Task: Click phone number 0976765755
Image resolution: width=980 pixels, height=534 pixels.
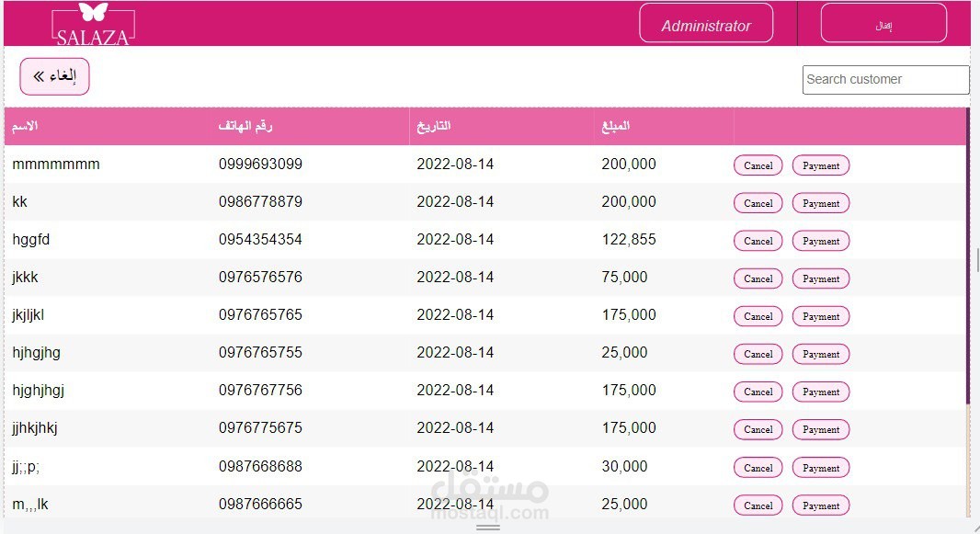Action: click(x=260, y=352)
